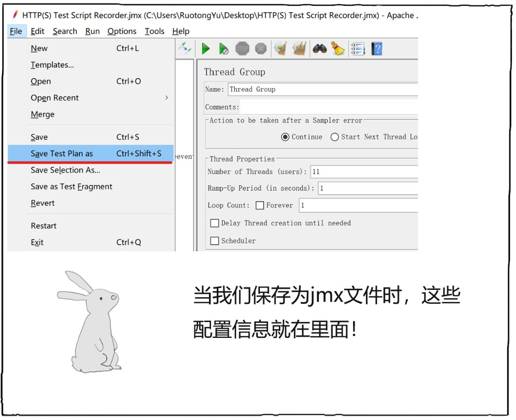Click the Clear (single broom) icon
The image size is (516, 420).
pos(280,48)
